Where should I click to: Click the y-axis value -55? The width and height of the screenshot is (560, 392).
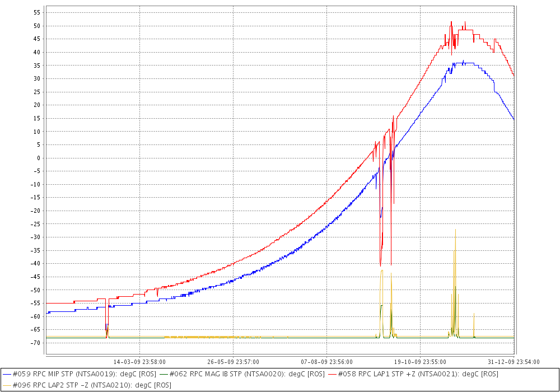(x=36, y=303)
